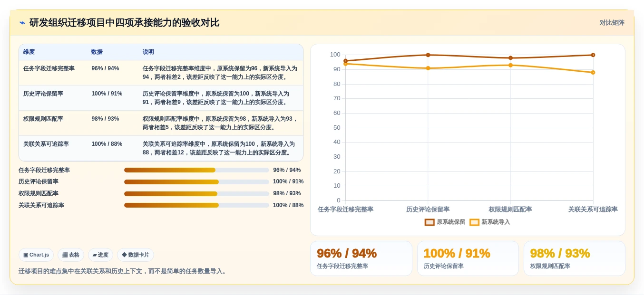Toggle the 新系统导入 legend swatch

(x=474, y=222)
